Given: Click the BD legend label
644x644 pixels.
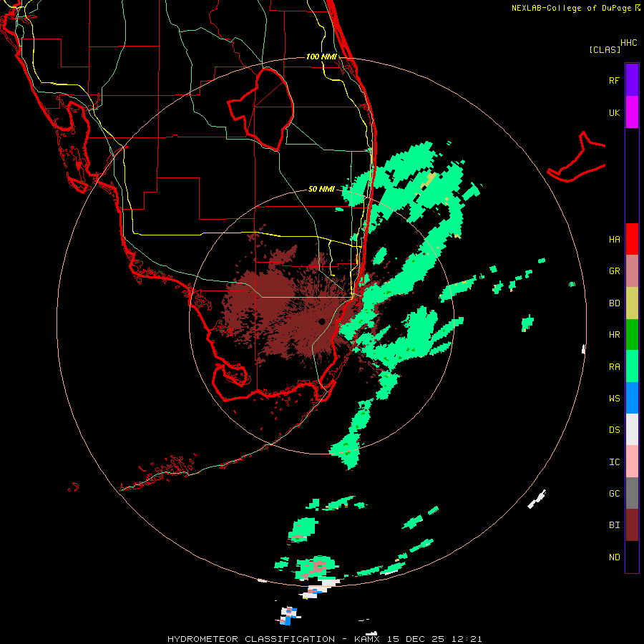Looking at the screenshot, I should 614,303.
